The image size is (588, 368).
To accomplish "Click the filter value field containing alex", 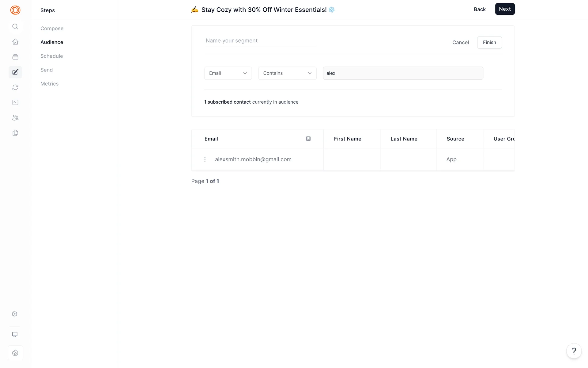I will (403, 73).
